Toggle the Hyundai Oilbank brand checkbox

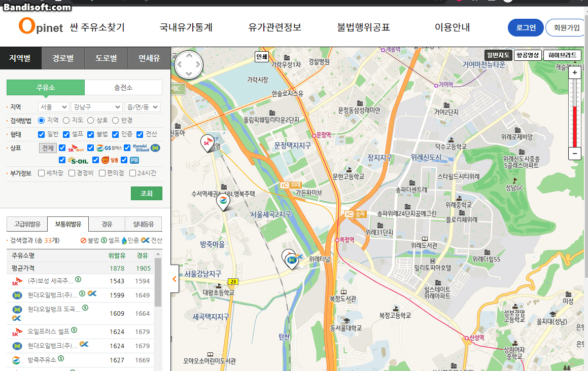tap(127, 147)
